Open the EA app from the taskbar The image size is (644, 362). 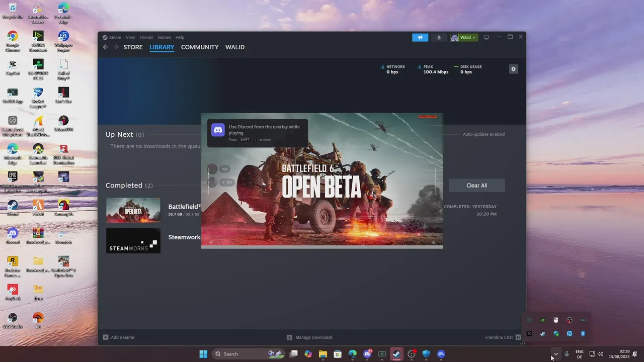click(x=441, y=354)
